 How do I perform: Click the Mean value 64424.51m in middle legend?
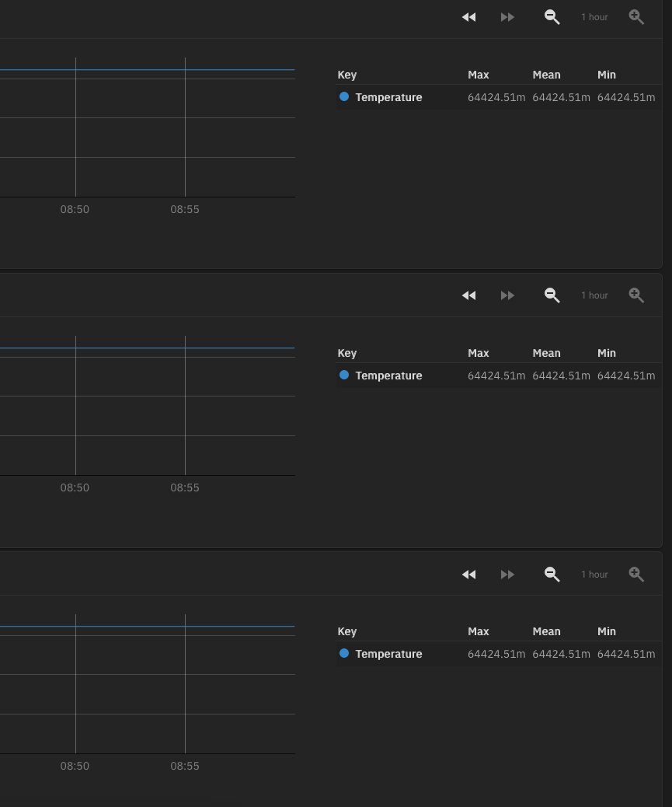(x=561, y=376)
